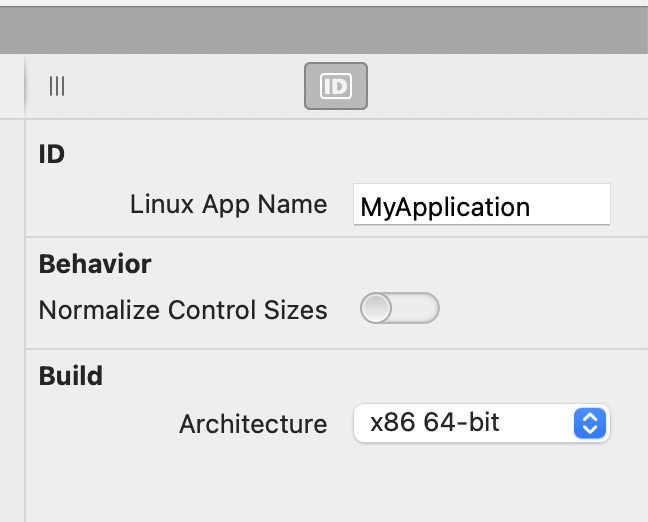Click the three-bar panel handle icon
This screenshot has width=648, height=522.
[x=57, y=86]
